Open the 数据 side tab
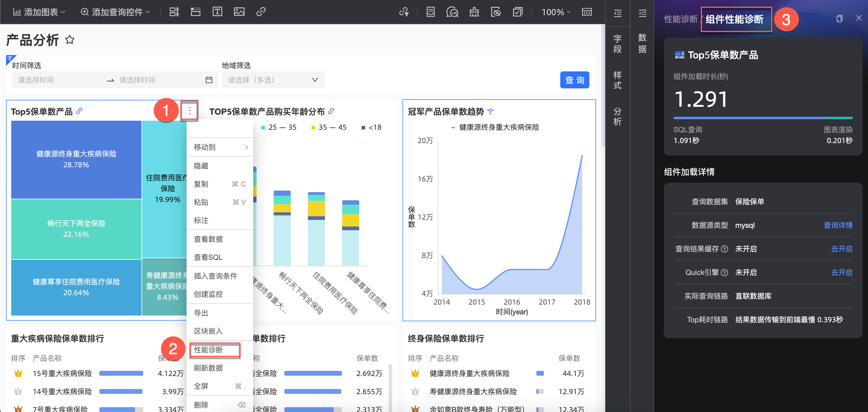Viewport: 868px width, 412px height. tap(643, 43)
